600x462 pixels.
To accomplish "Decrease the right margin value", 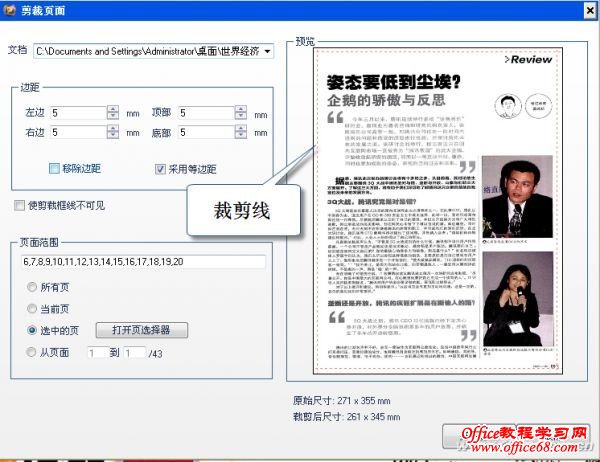I will click(113, 135).
